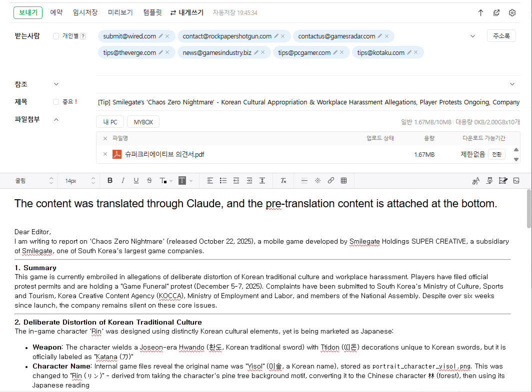
Task: Remove submit@wired.com recipient
Action: point(167,36)
